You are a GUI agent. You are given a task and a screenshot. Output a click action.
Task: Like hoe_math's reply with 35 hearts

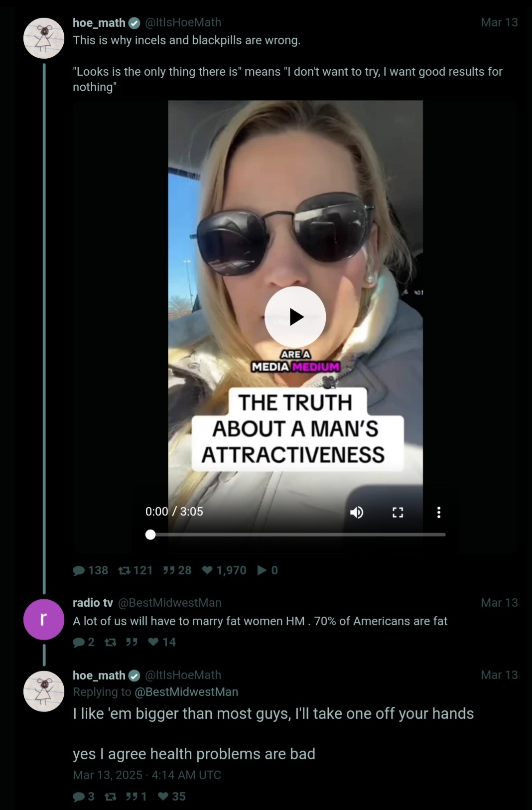(x=163, y=796)
